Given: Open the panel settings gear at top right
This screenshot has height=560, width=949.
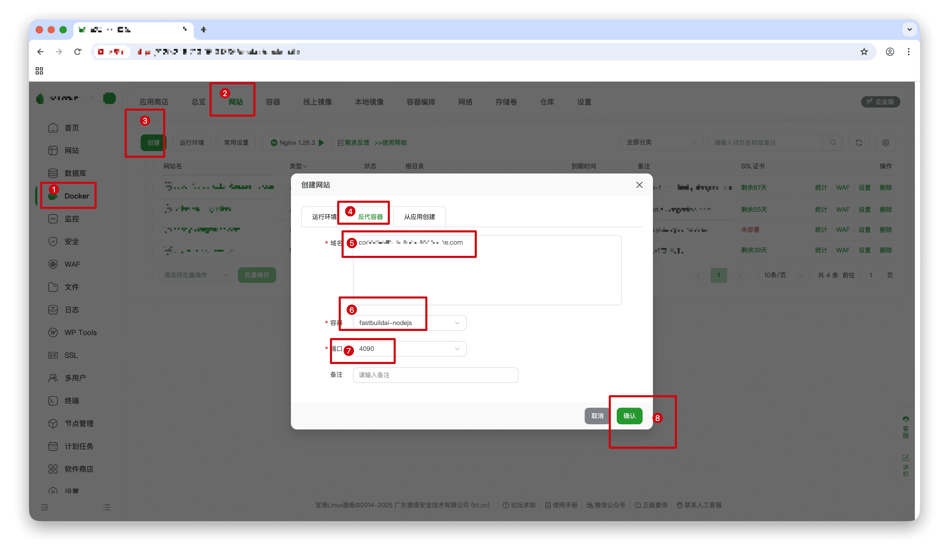Looking at the screenshot, I should [x=886, y=143].
